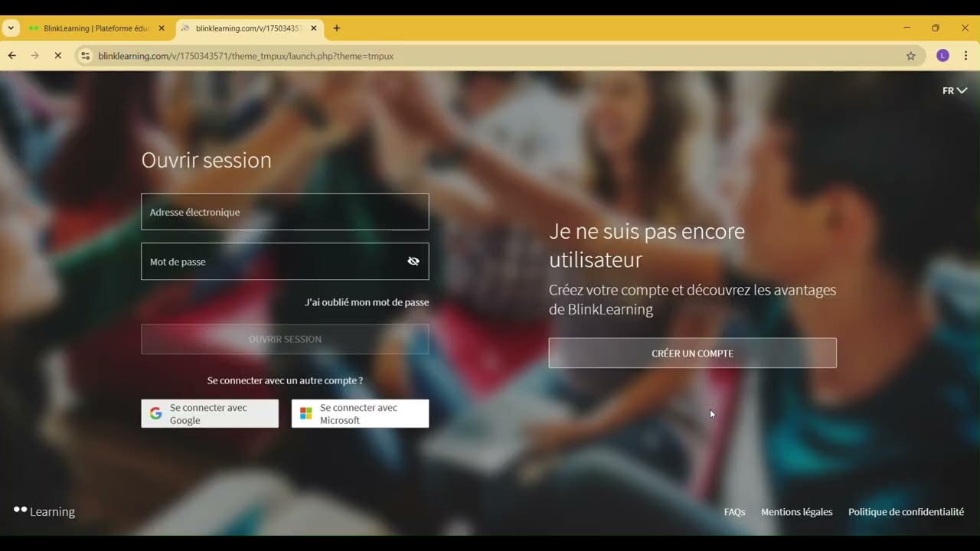Open the Politique de confidentialité link

coord(906,512)
